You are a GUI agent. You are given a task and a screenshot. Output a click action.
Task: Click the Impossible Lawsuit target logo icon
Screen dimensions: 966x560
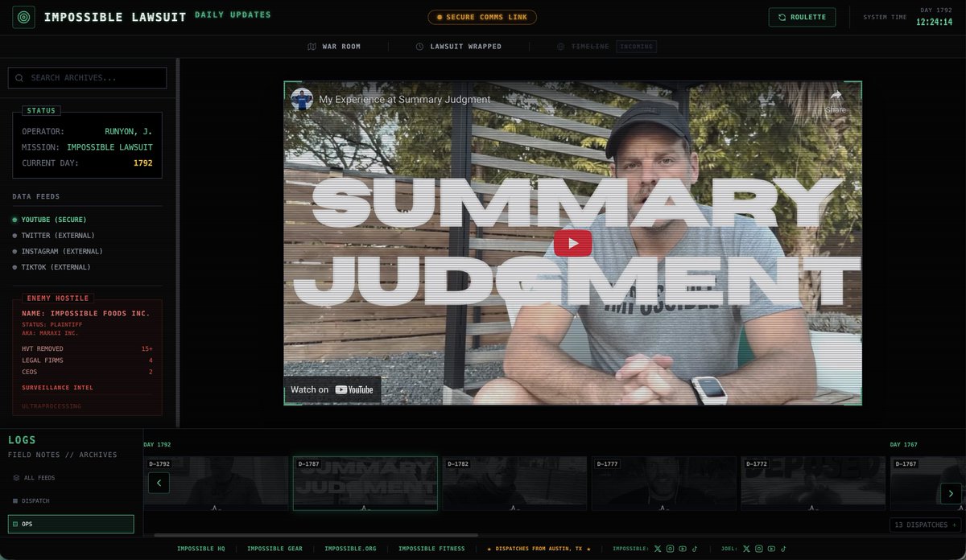click(x=24, y=17)
